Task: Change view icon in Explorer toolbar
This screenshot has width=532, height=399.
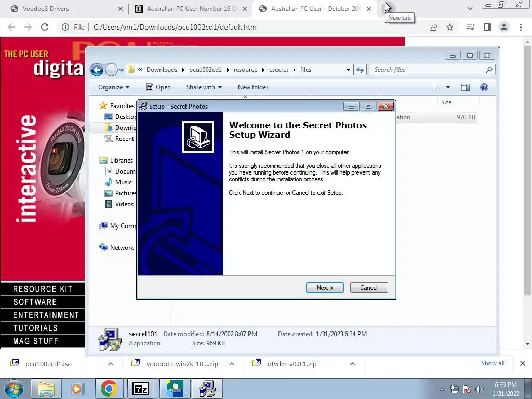Action: click(437, 87)
